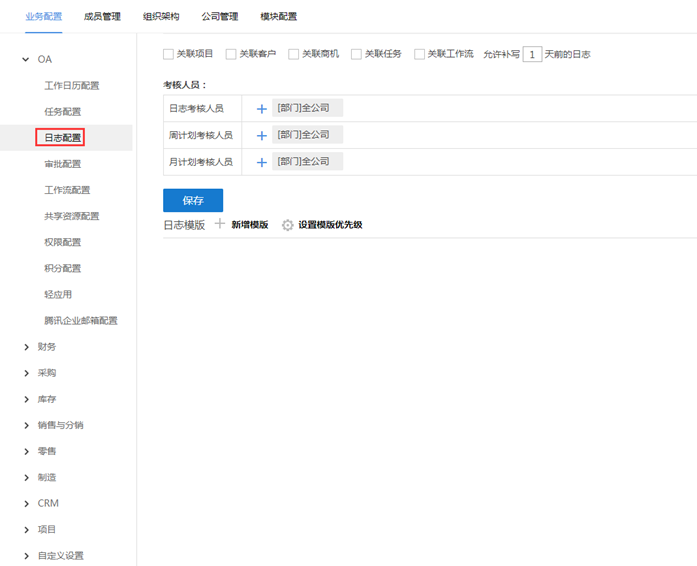The width and height of the screenshot is (697, 566).
Task: Click the 日志考核人员 cell label
Action: 196,108
